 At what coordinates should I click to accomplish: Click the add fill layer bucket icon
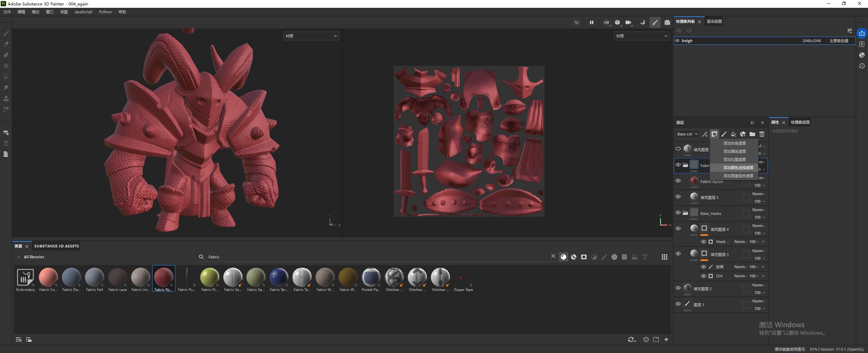[x=733, y=134]
